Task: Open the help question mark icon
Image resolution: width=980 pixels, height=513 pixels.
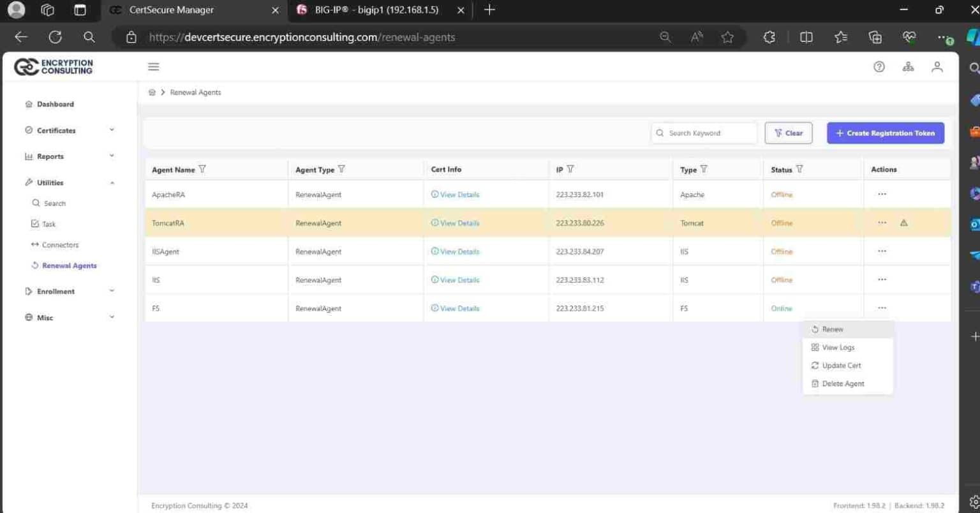Action: point(879,66)
